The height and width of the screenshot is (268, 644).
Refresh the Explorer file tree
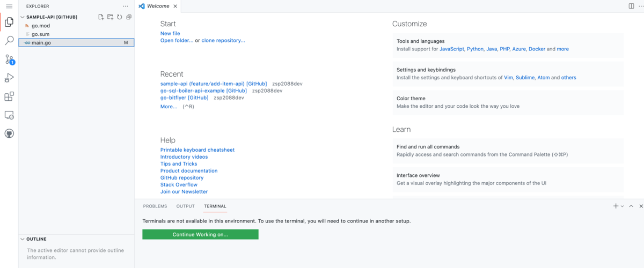pyautogui.click(x=119, y=17)
